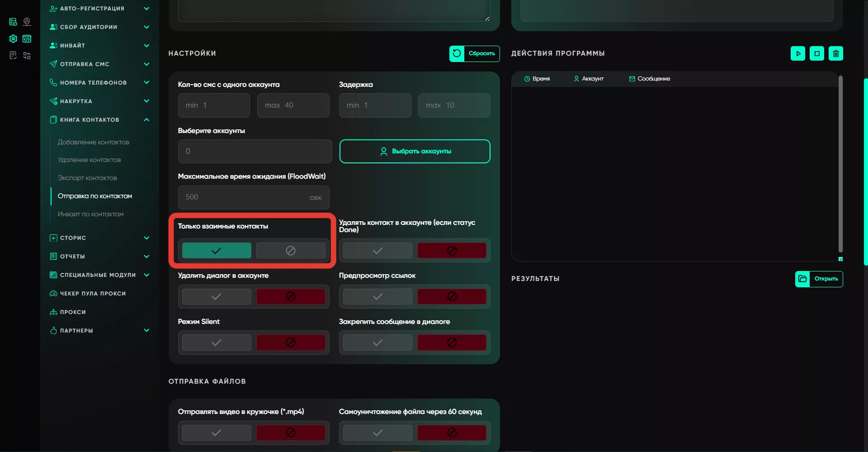Click the Открыть results label

826,279
